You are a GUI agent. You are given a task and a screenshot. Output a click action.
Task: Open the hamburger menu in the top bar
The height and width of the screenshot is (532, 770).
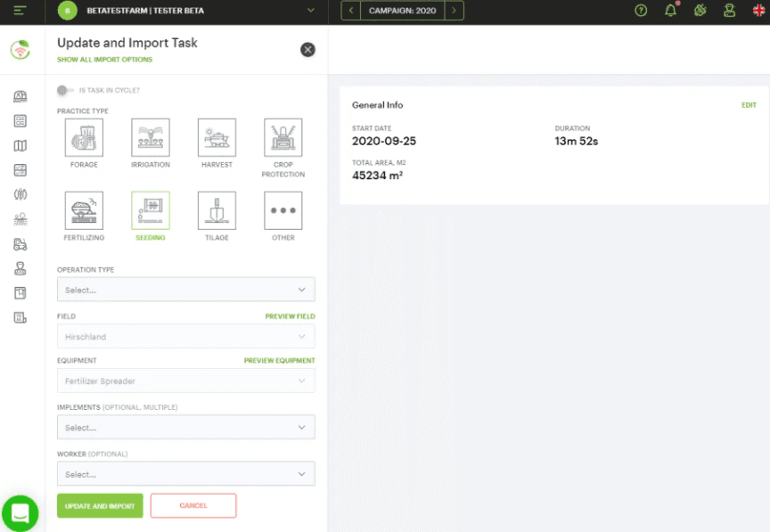pyautogui.click(x=20, y=11)
